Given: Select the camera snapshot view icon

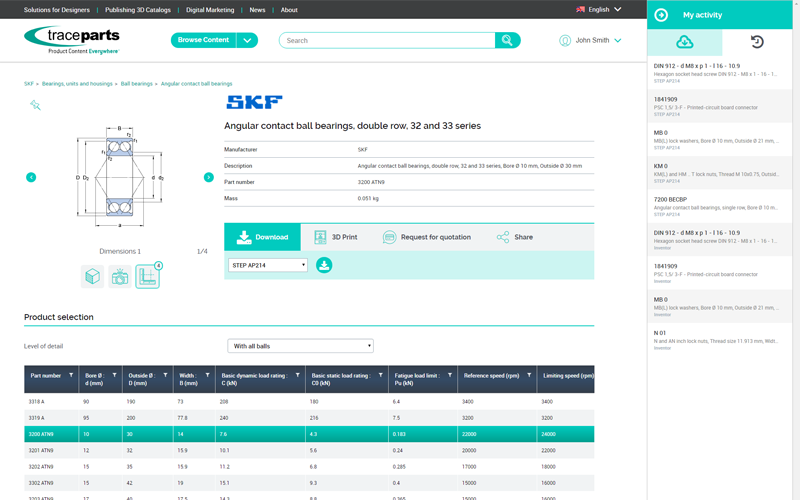Looking at the screenshot, I should pyautogui.click(x=120, y=277).
